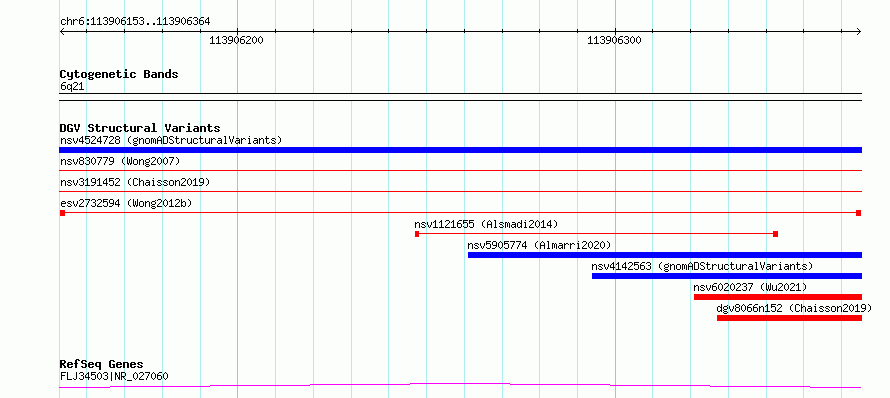Click the RefSeq Genes track title

pos(102,365)
